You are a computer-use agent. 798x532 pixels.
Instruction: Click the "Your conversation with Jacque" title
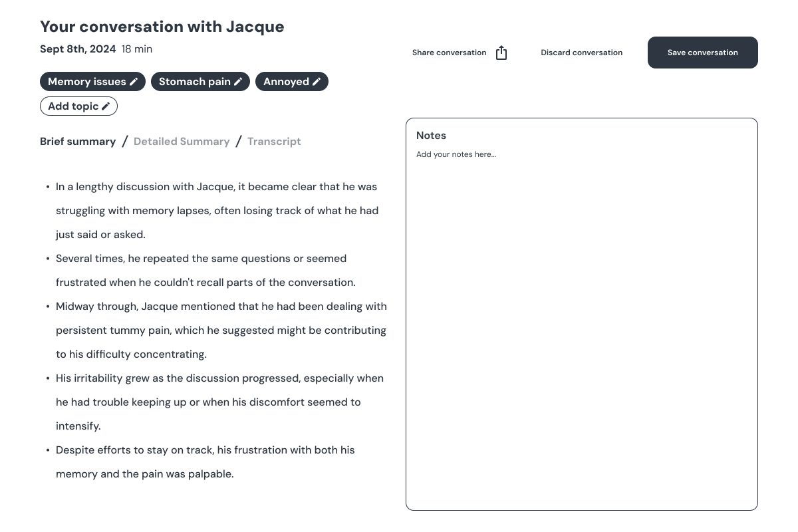pos(162,27)
